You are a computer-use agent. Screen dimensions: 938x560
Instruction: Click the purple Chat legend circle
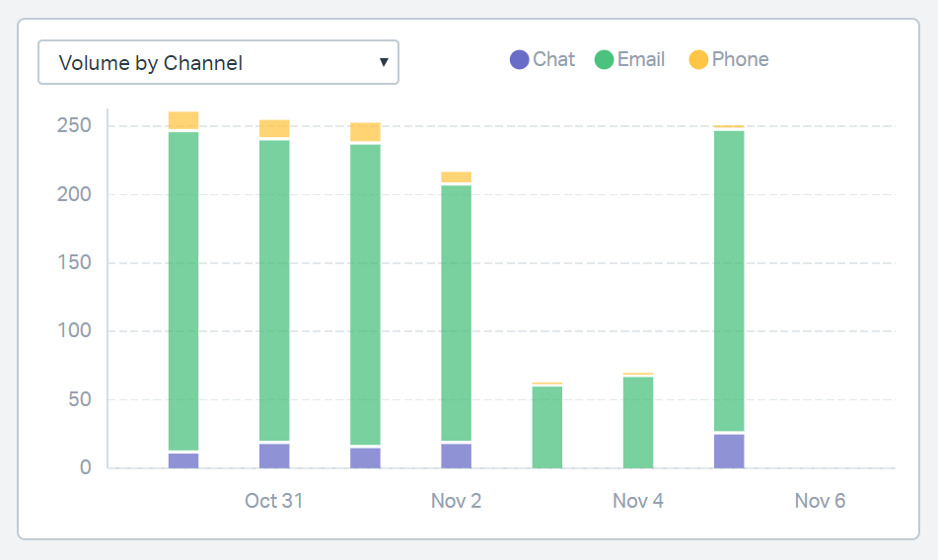(520, 60)
